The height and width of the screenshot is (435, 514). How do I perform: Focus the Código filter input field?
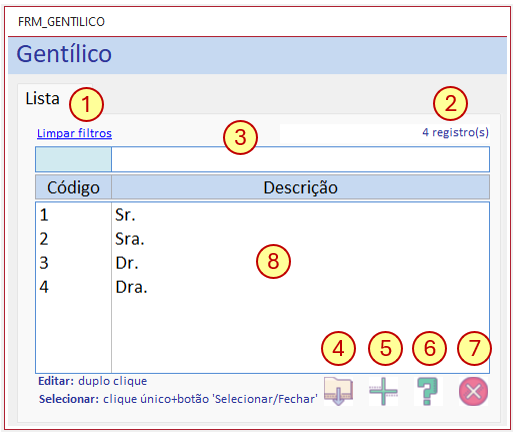click(x=73, y=159)
